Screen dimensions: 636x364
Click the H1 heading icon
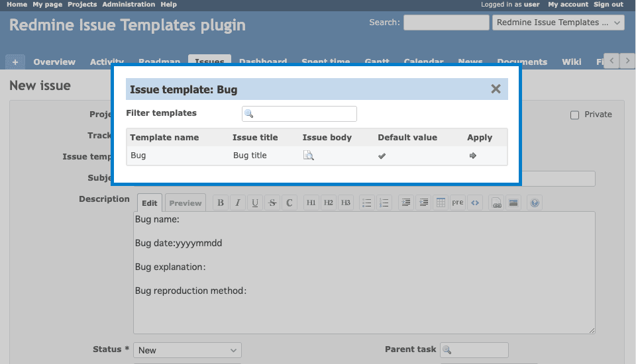(x=311, y=203)
